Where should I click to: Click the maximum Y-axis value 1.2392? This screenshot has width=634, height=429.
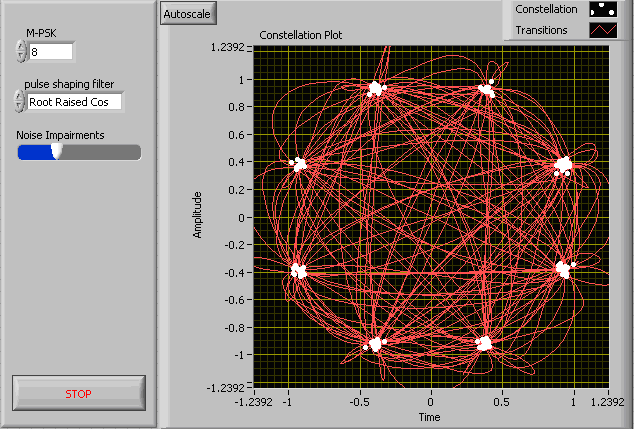click(228, 47)
